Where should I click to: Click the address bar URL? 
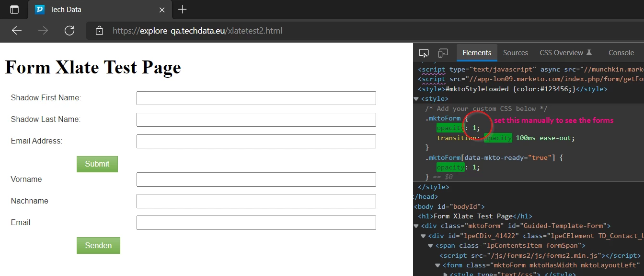pyautogui.click(x=197, y=31)
